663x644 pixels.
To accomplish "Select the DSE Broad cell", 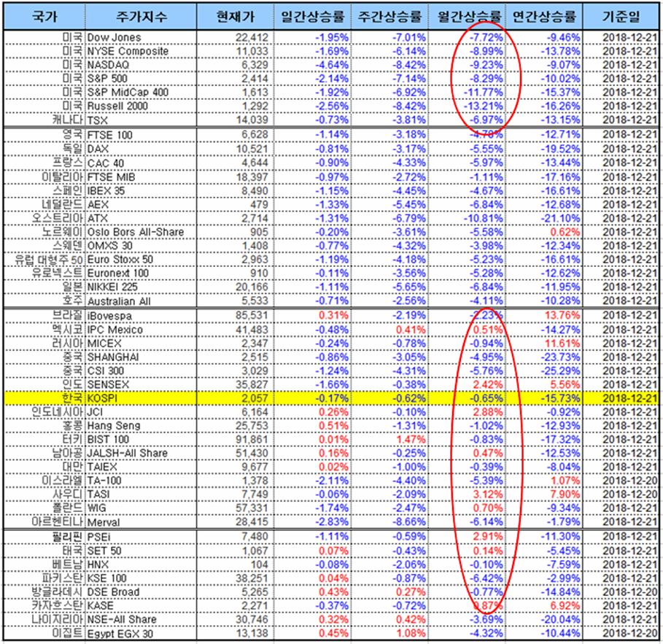I will (141, 592).
